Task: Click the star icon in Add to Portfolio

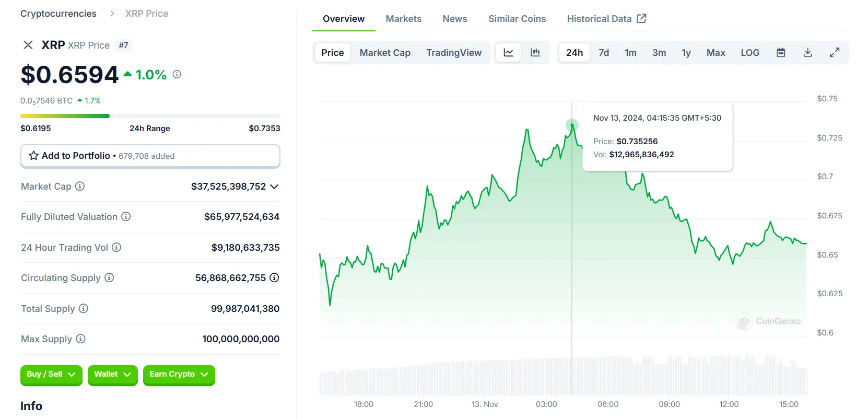Action: (34, 156)
